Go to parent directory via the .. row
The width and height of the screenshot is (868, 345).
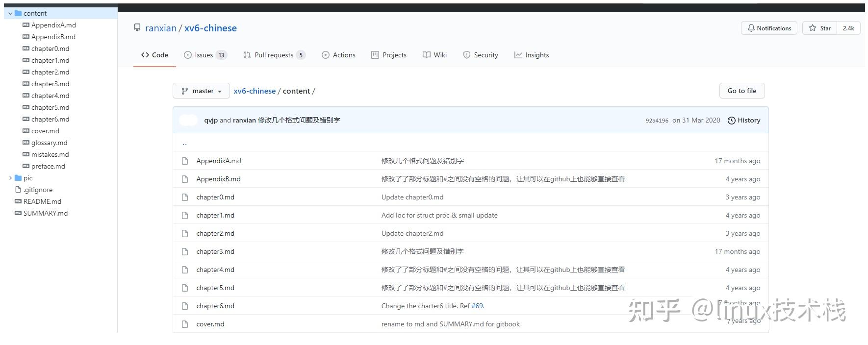[184, 143]
